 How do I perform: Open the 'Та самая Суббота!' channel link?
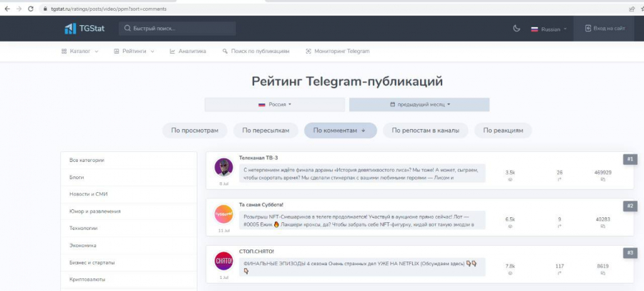point(261,204)
